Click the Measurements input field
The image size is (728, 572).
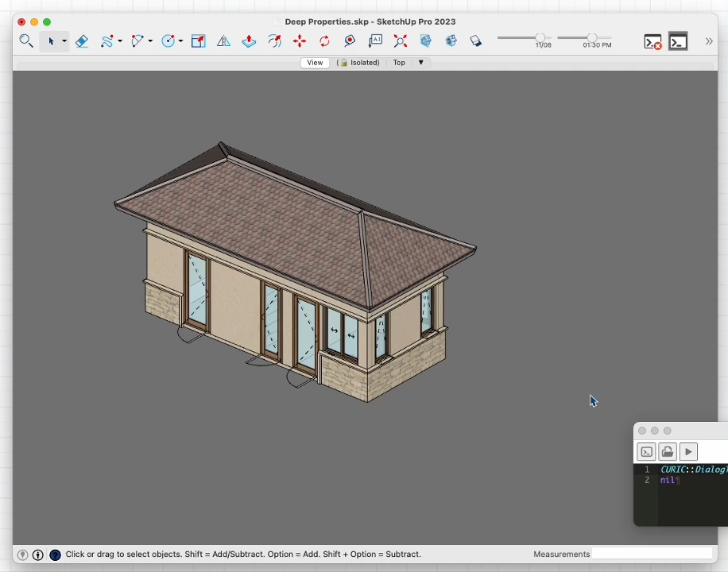652,554
